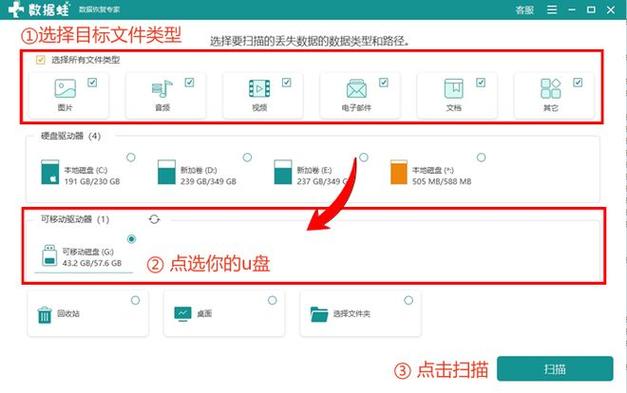Click the 图片 picture type icon

coord(65,88)
